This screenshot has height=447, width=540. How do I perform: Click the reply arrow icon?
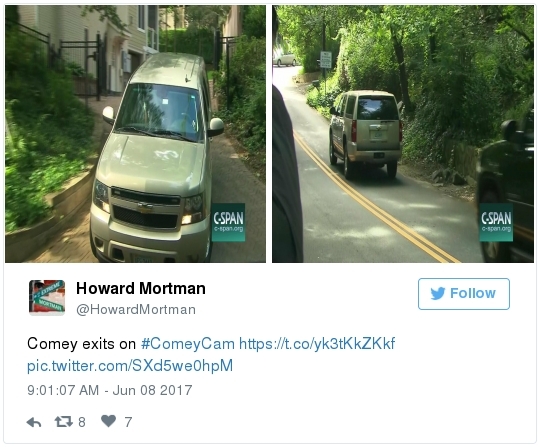click(x=34, y=422)
